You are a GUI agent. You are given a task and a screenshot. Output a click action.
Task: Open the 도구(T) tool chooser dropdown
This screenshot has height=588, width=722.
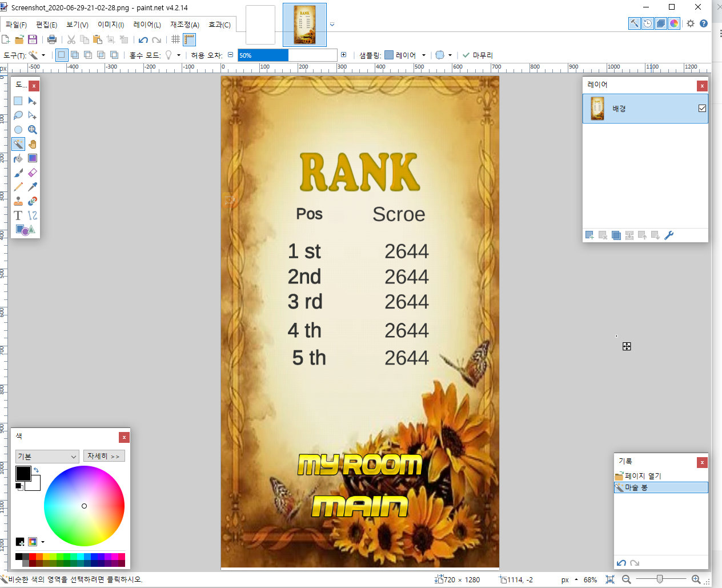click(37, 55)
